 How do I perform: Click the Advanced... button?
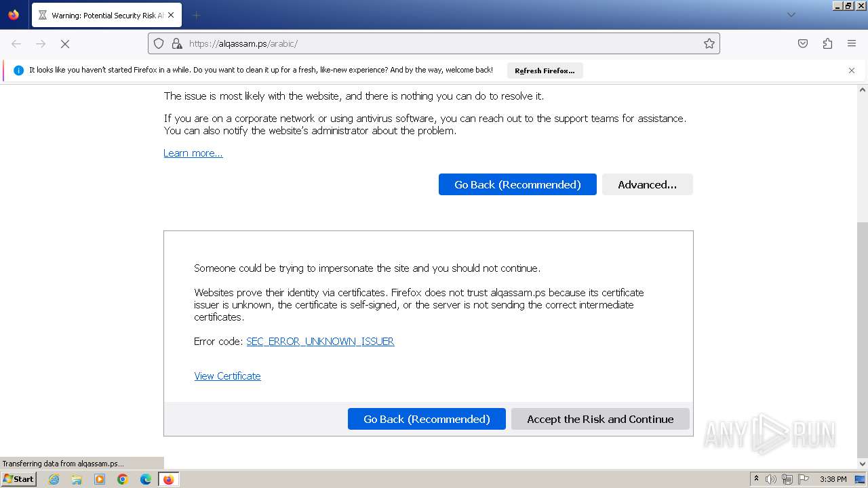648,184
